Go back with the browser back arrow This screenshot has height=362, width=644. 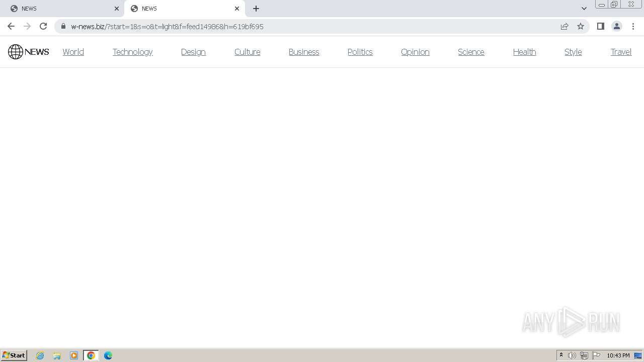click(11, 26)
